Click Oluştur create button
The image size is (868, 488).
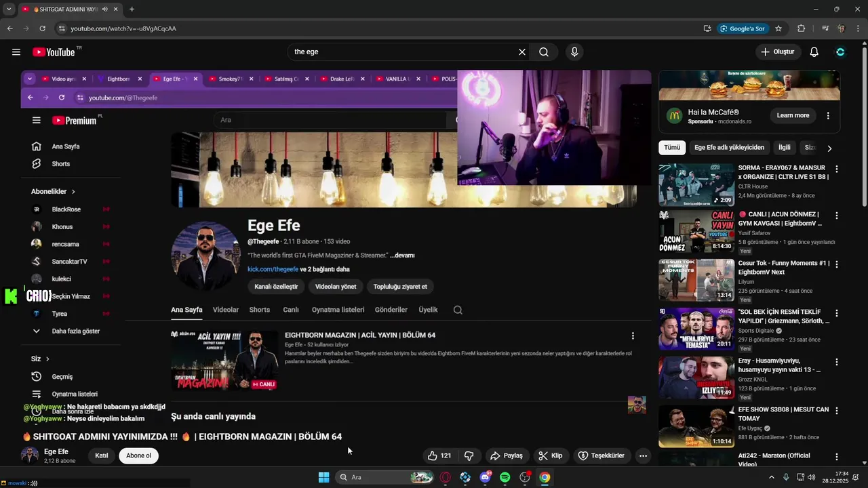[778, 52]
